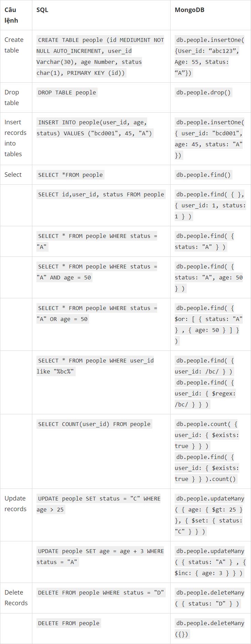
Task: Click the db.people.deleteMany({}) snippet
Action: coord(210,629)
